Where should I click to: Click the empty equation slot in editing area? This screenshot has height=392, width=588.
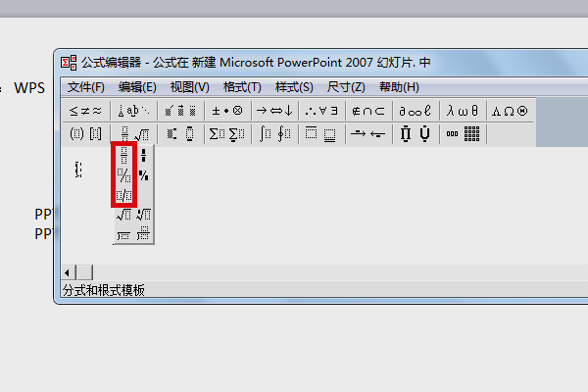point(78,170)
